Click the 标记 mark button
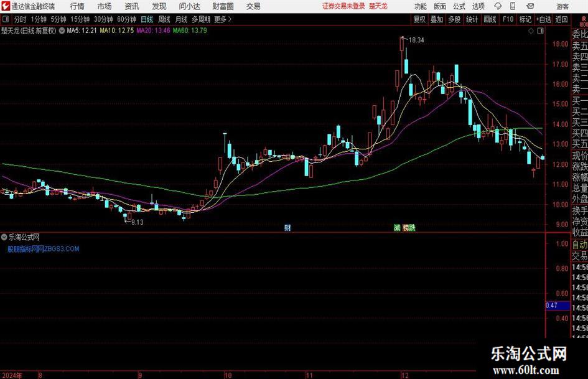The width and height of the screenshot is (588, 379). 525,19
